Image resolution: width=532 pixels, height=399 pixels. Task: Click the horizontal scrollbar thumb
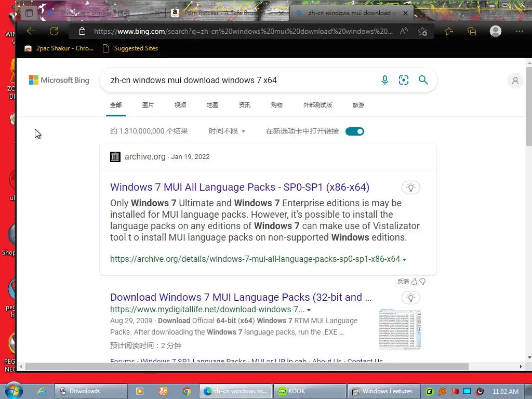click(x=247, y=366)
